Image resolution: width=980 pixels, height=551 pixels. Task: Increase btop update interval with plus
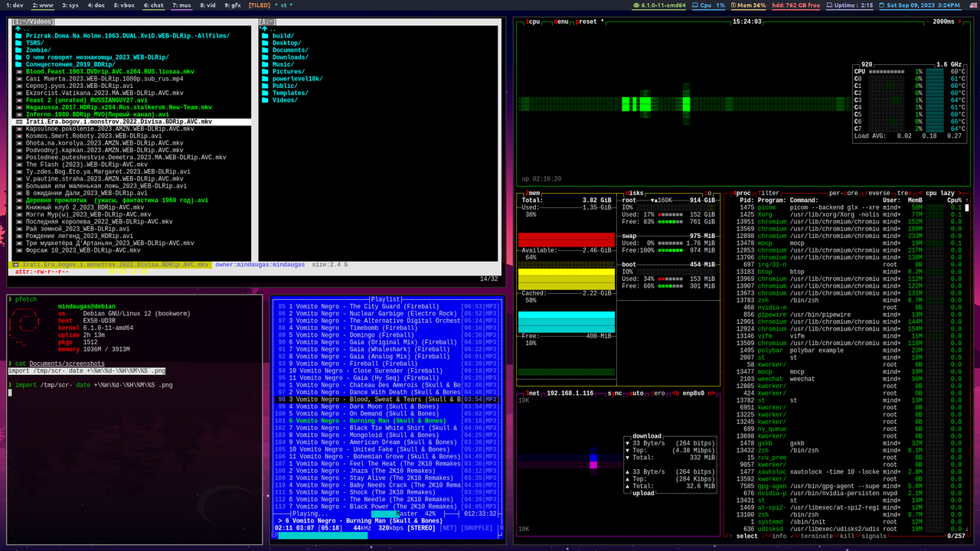959,21
